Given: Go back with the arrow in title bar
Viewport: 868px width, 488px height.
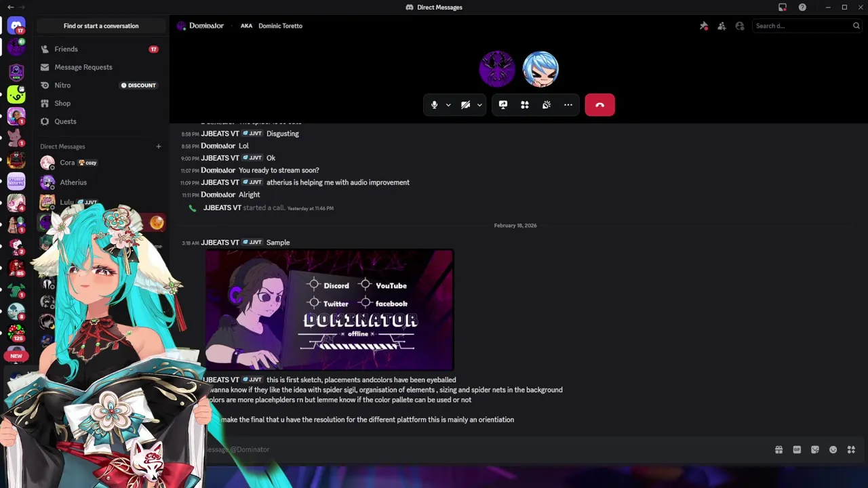Looking at the screenshot, I should click(10, 7).
